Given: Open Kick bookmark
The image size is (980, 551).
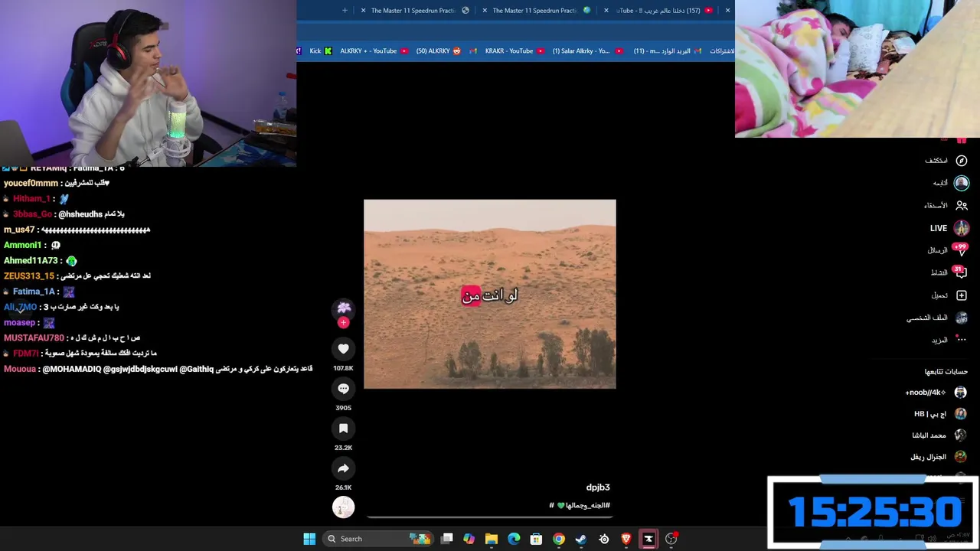Looking at the screenshot, I should pos(321,51).
